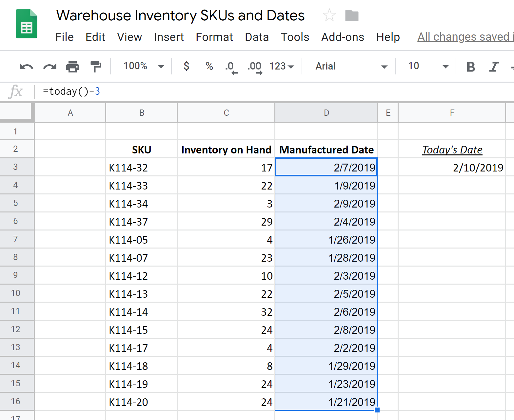The image size is (514, 420).
Task: Open the Edit menu
Action: point(95,37)
